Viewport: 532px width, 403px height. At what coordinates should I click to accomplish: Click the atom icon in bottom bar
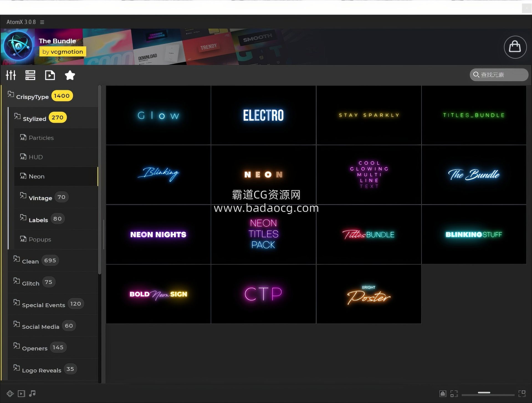(10, 394)
